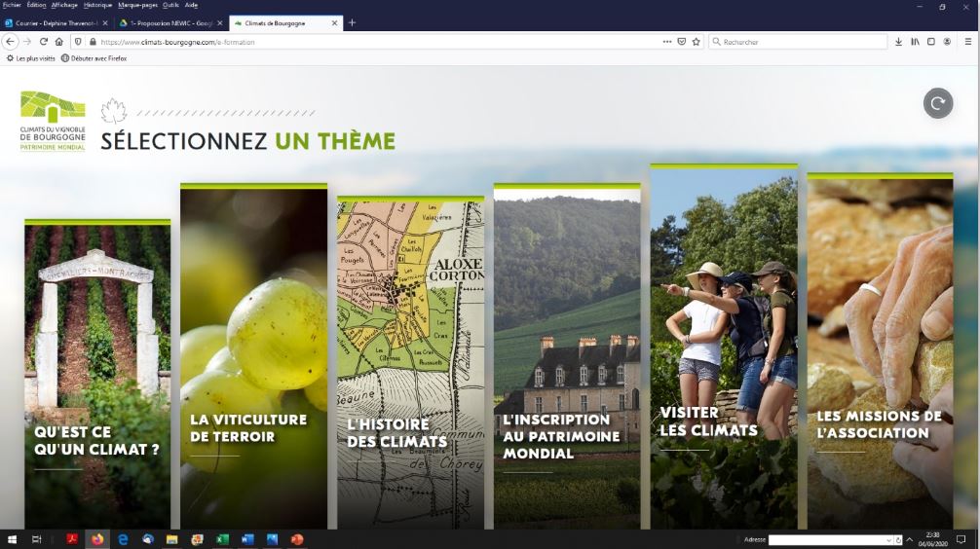This screenshot has height=549, width=980.
Task: Close the Climats de Bourgogne tab
Action: (334, 23)
